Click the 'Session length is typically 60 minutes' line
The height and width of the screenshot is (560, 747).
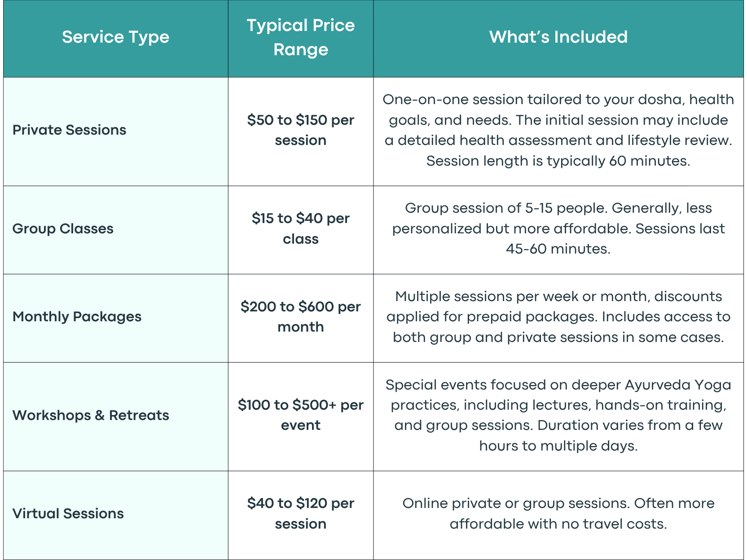[558, 161]
